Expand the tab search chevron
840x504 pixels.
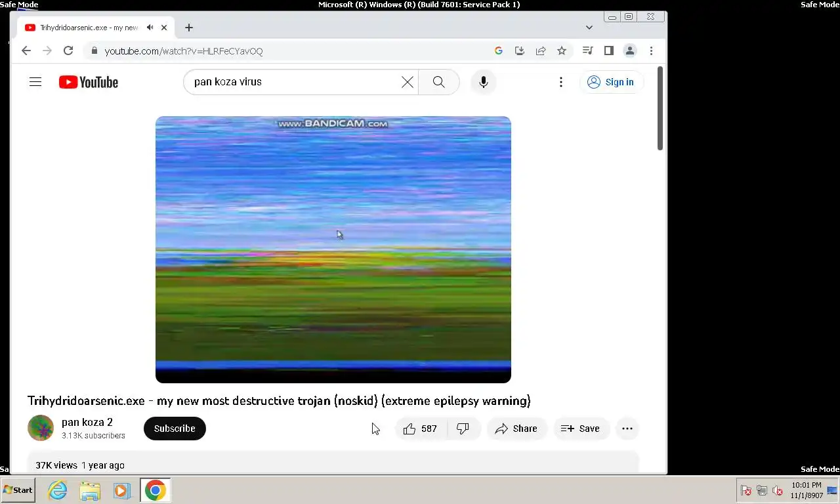pos(589,28)
